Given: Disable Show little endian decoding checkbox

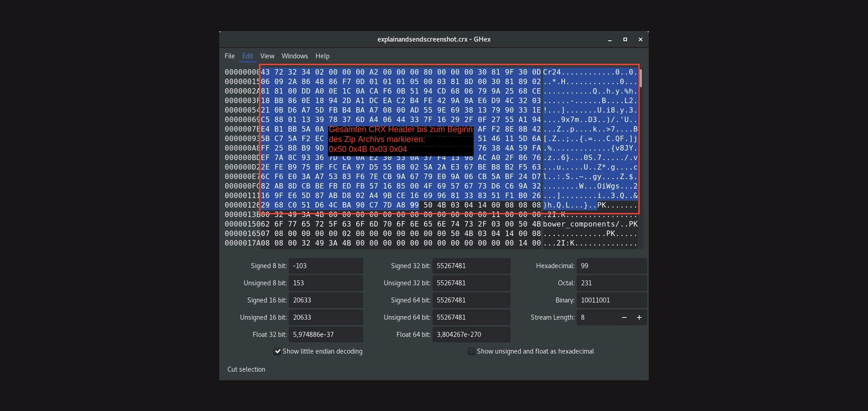Looking at the screenshot, I should pyautogui.click(x=277, y=351).
